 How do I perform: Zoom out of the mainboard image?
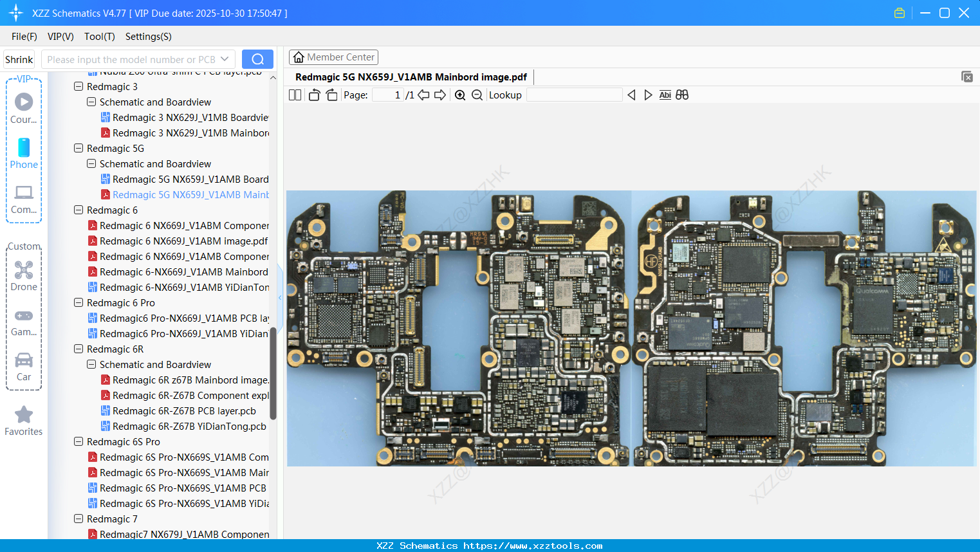(x=477, y=95)
